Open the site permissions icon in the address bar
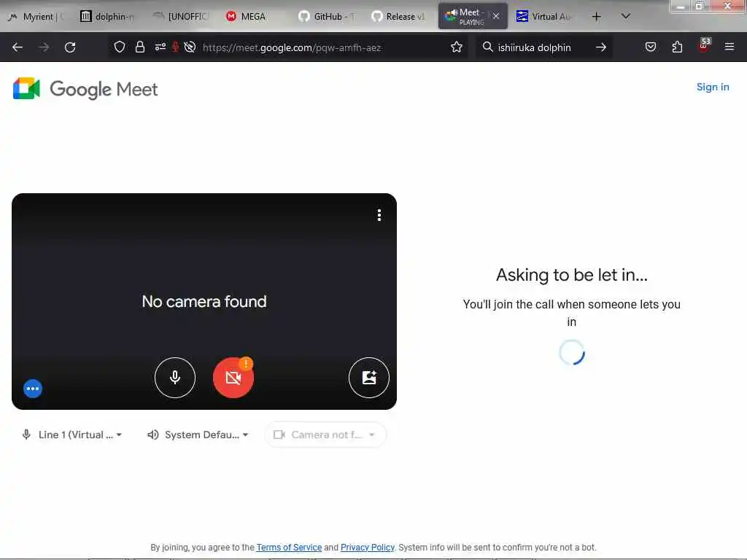 pos(160,47)
